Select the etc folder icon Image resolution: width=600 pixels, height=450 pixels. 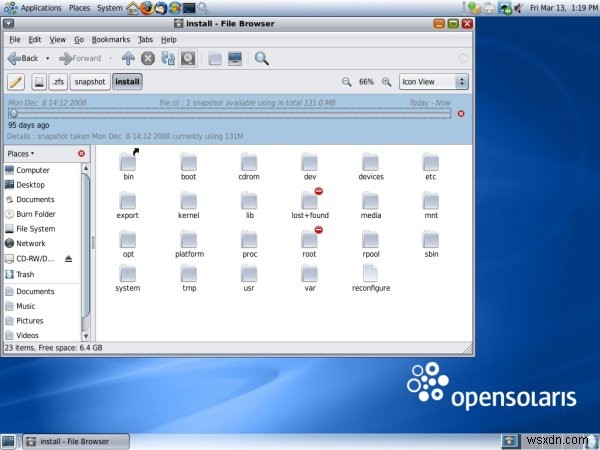click(x=430, y=162)
